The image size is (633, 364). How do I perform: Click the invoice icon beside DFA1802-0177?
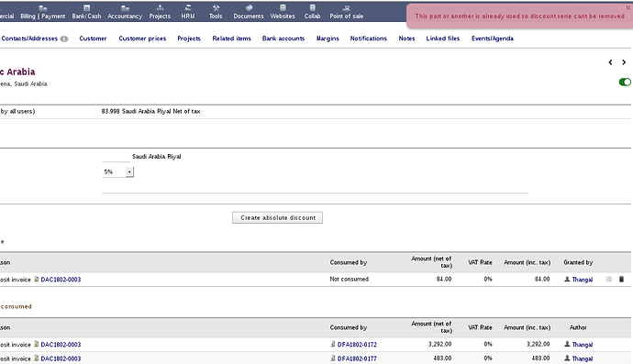333,358
